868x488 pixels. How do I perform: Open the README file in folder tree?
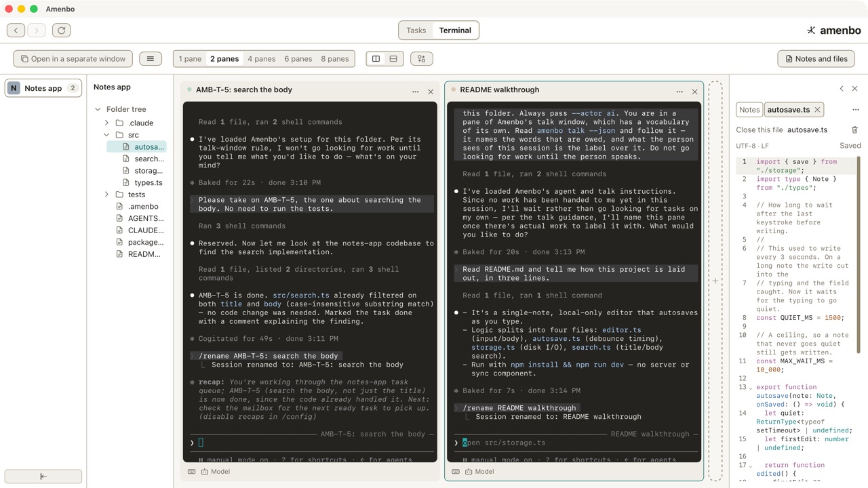point(138,254)
